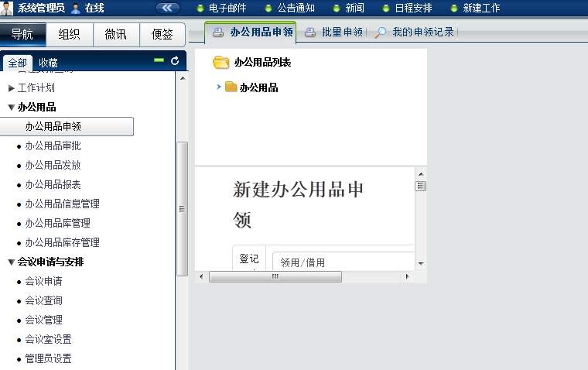Screen dimensions: 588x370
Task: Click the online status person icon
Action: 75,9
